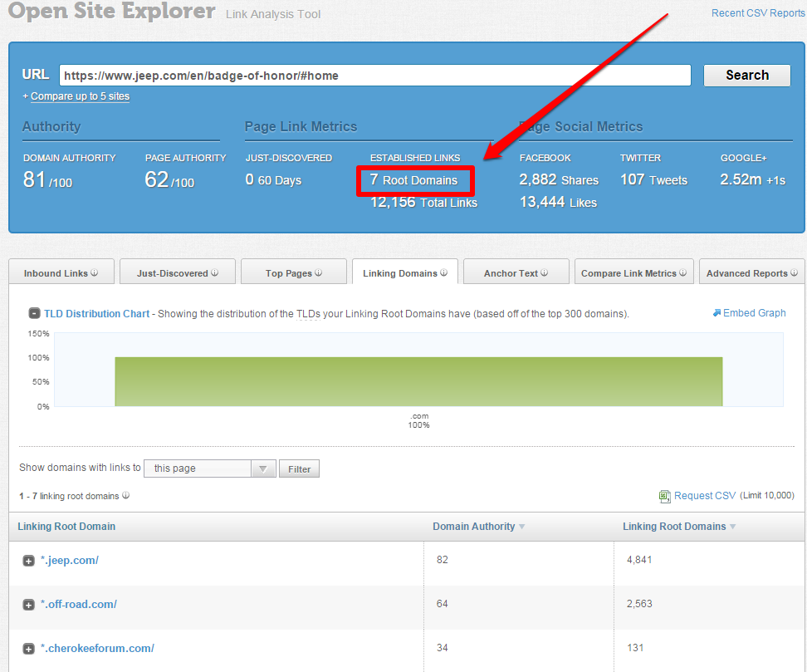Collapse the TLD Distribution Chart section
Image resolution: width=807 pixels, height=672 pixels.
coord(34,314)
